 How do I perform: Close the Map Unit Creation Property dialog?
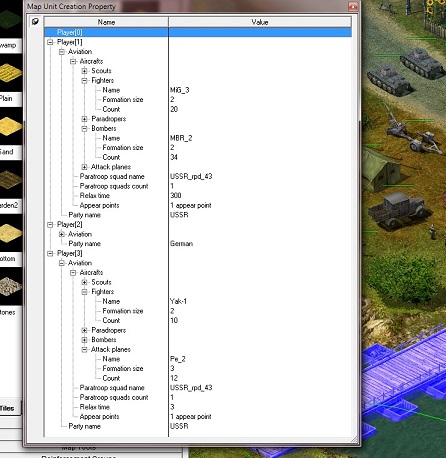pos(353,6)
